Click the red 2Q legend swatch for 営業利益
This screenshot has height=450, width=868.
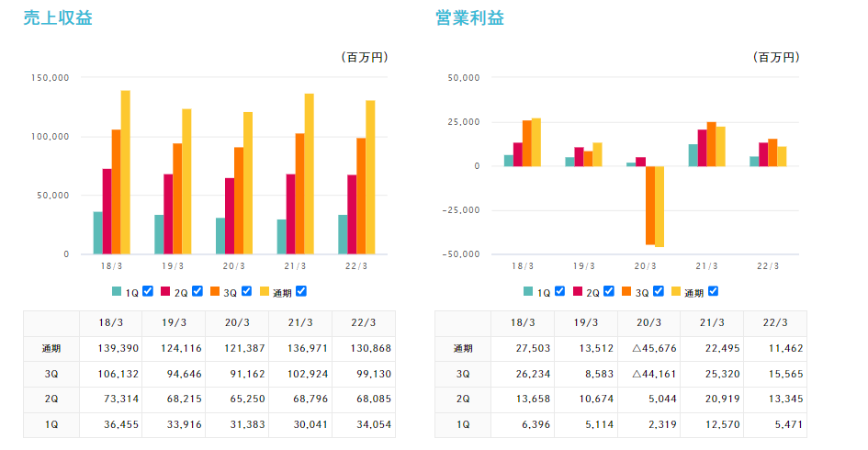[x=578, y=292]
